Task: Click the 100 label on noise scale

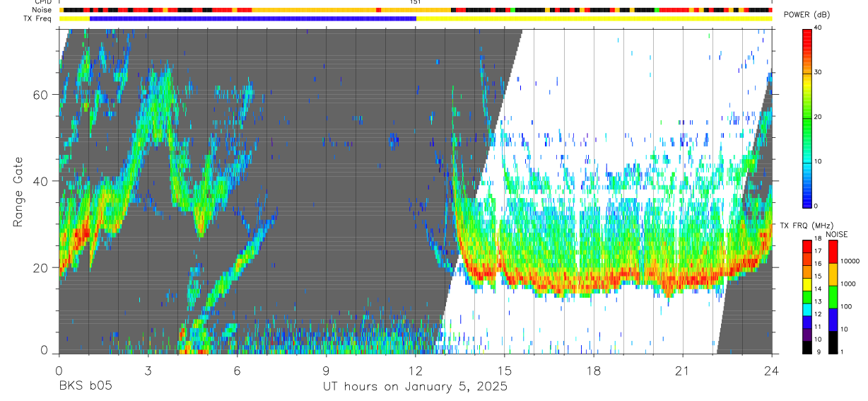Action: [x=847, y=307]
